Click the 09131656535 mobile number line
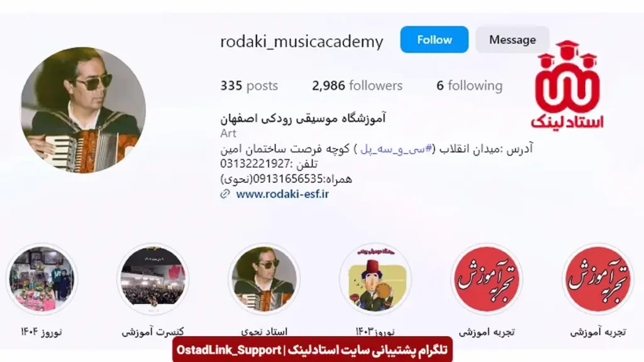The height and width of the screenshot is (362, 644). tap(286, 179)
